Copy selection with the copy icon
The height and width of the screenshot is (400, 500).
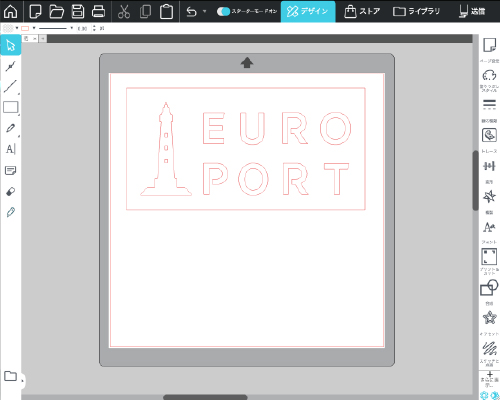145,11
